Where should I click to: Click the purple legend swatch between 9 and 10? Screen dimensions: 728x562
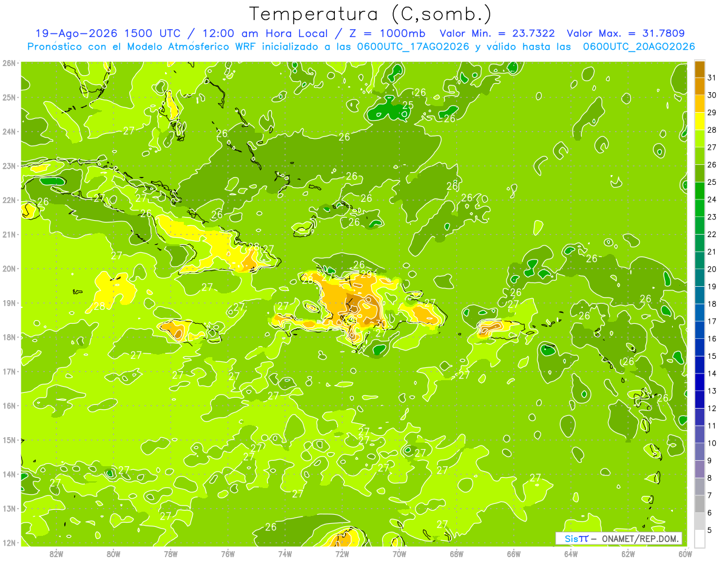(699, 452)
